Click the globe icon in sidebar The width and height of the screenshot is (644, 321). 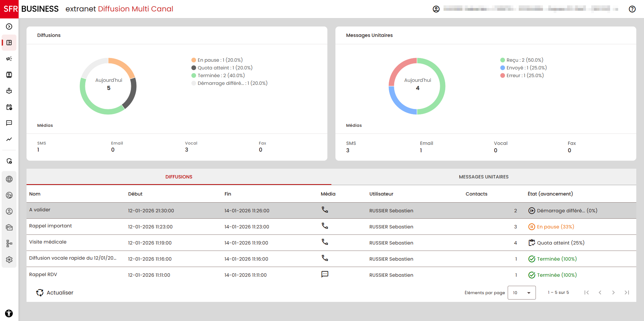click(x=9, y=179)
